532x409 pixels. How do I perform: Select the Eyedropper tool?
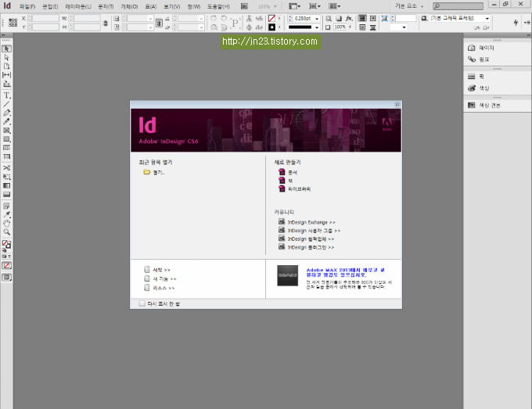coord(6,215)
